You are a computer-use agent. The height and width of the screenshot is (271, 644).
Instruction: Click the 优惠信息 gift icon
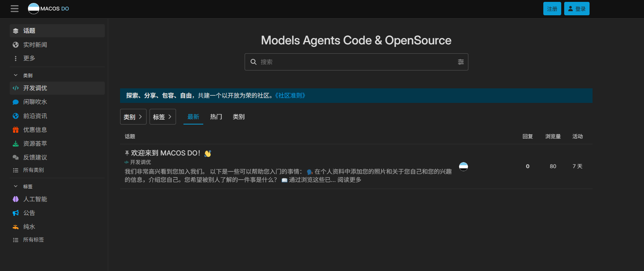point(16,130)
